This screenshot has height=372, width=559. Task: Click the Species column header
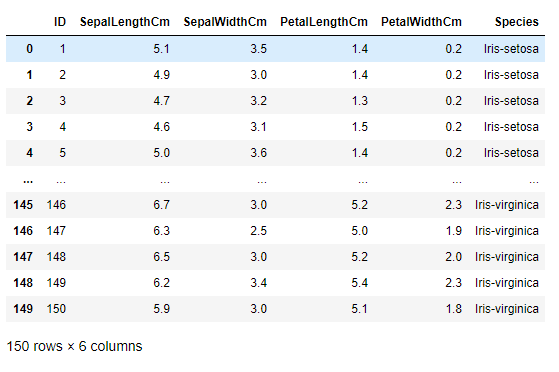(x=517, y=22)
